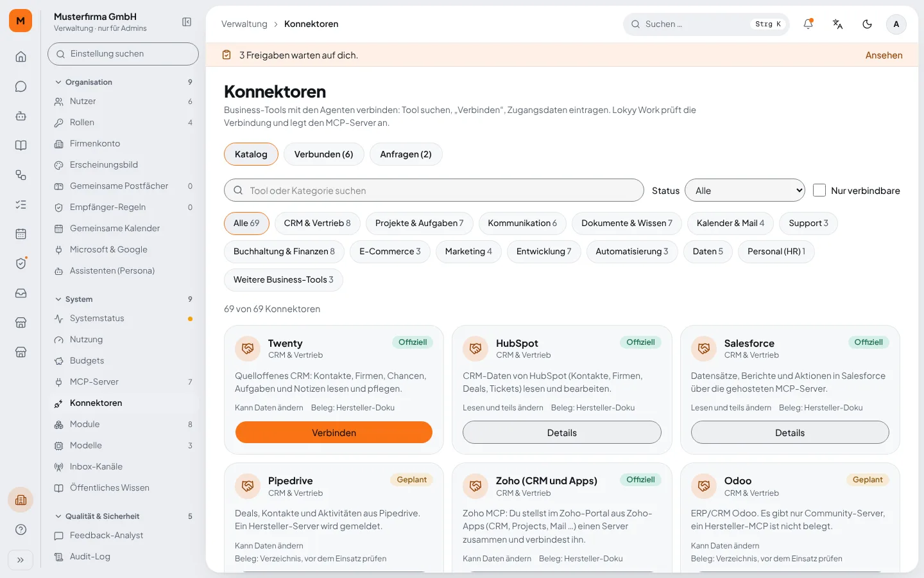Open Audit-Log in sidebar
Image resolution: width=924 pixels, height=578 pixels.
click(124, 556)
